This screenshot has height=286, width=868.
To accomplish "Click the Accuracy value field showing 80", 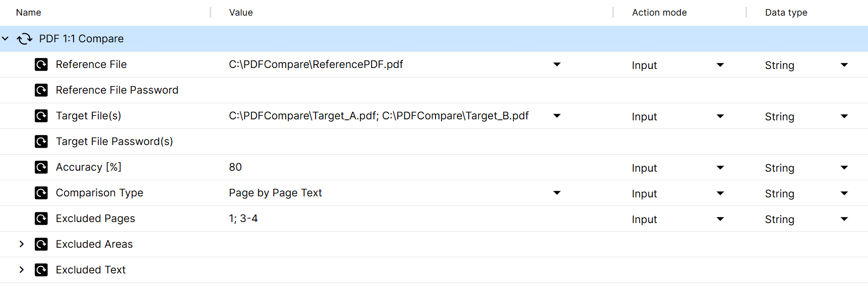I will [x=235, y=167].
